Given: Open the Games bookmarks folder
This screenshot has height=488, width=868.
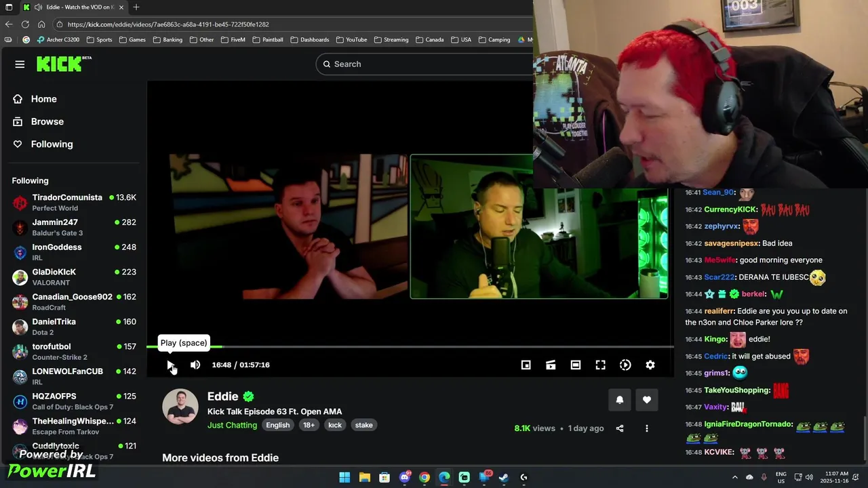Looking at the screenshot, I should (x=132, y=39).
